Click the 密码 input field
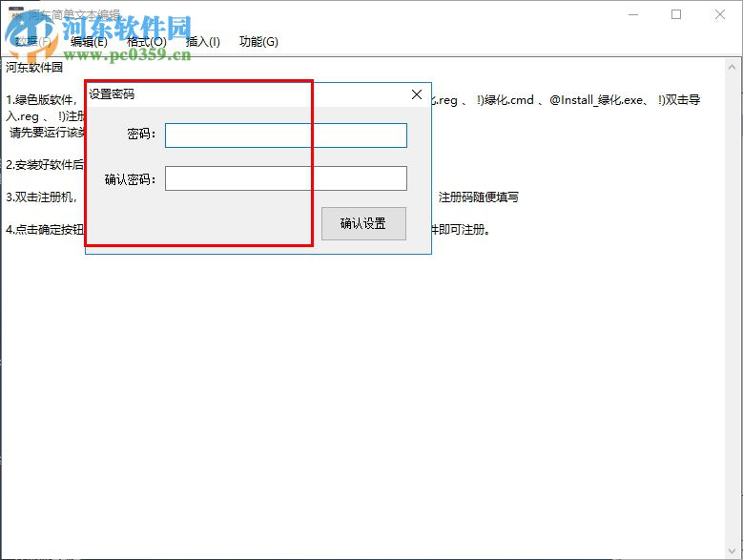The width and height of the screenshot is (743, 560). point(286,135)
